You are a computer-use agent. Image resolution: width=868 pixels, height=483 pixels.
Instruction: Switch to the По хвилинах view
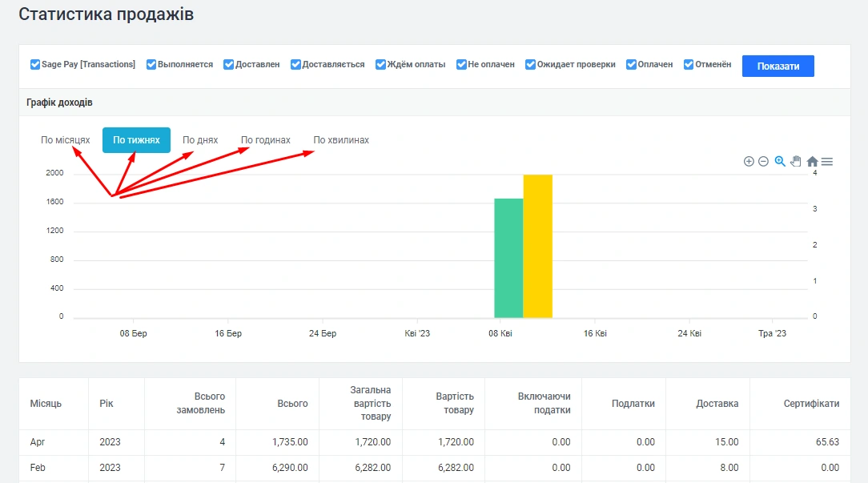click(341, 140)
